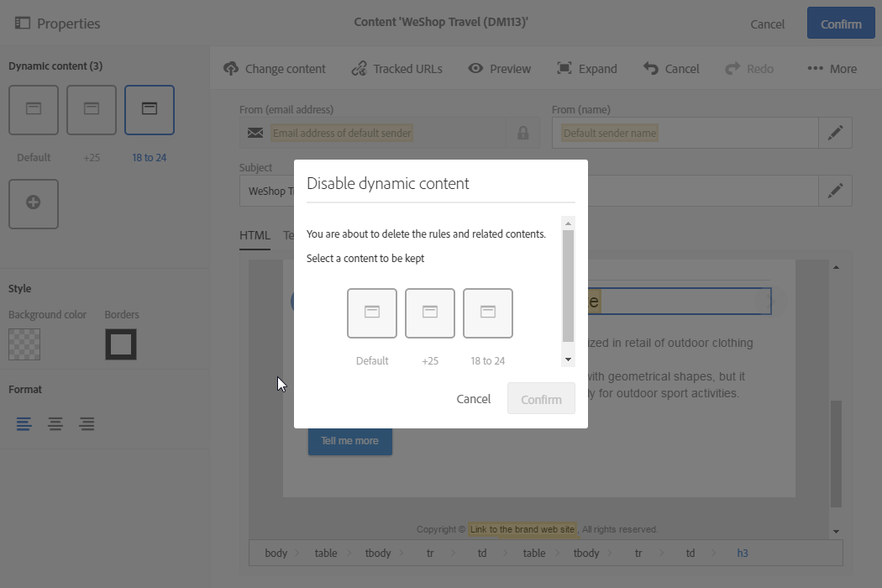This screenshot has height=588, width=882.
Task: Open Tracked URLs link icon
Action: click(x=360, y=69)
